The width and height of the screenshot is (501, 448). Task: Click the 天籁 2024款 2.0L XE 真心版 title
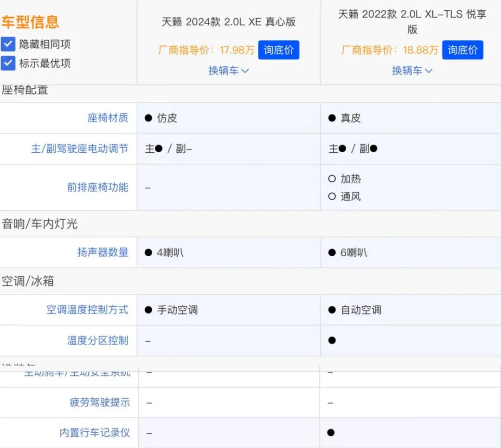(228, 22)
